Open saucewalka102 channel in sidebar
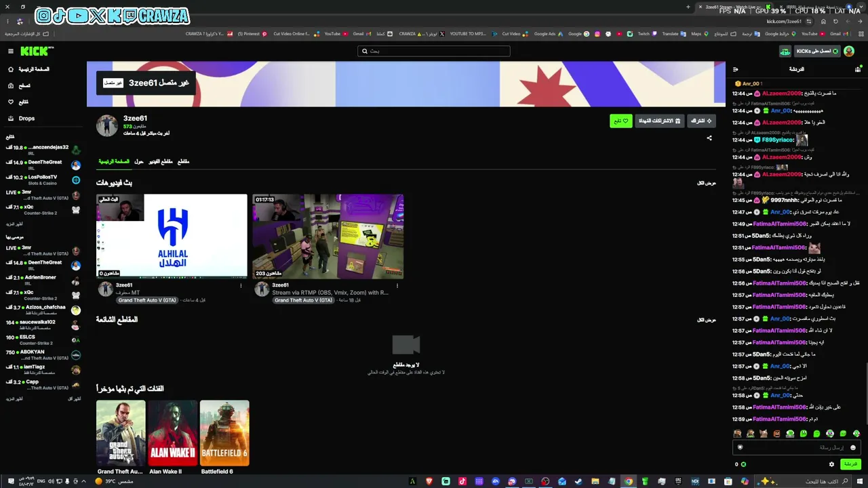 click(42, 325)
